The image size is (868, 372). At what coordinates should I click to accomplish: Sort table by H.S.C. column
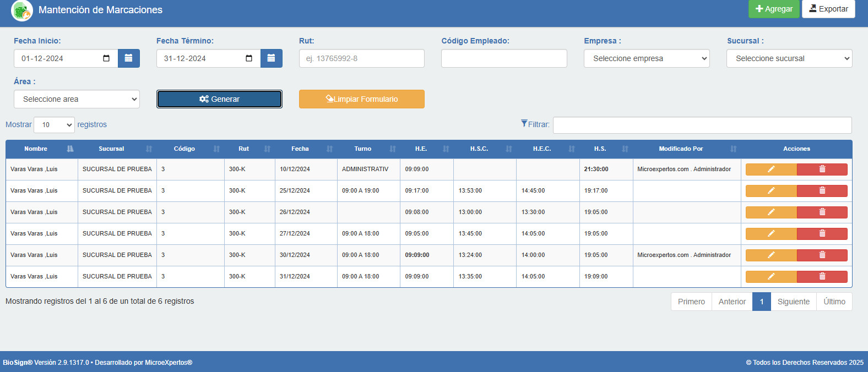point(485,149)
